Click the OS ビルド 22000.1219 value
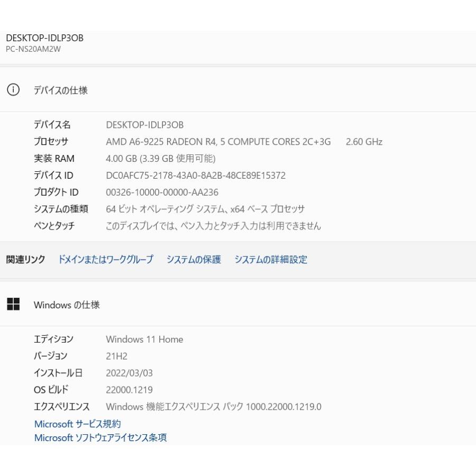Viewport: 476px width, 476px height. point(129,390)
